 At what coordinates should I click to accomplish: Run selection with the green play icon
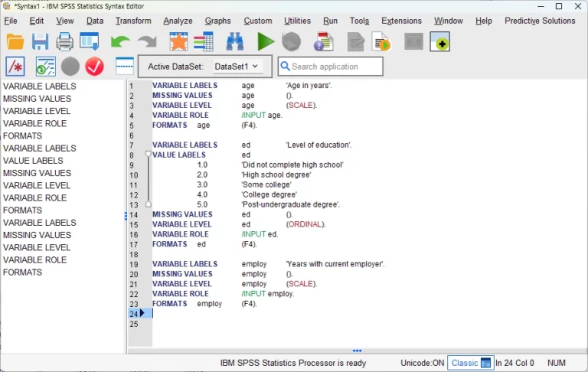click(x=266, y=41)
